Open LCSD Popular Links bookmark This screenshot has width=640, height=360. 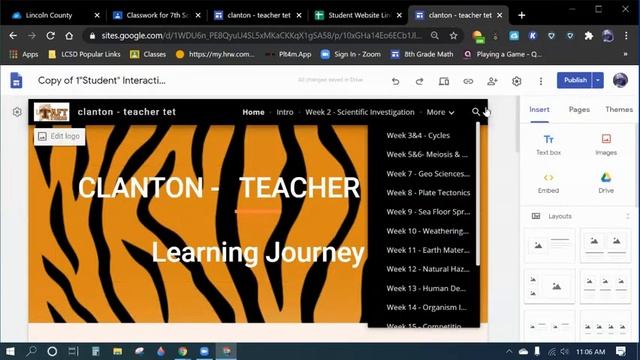click(84, 54)
